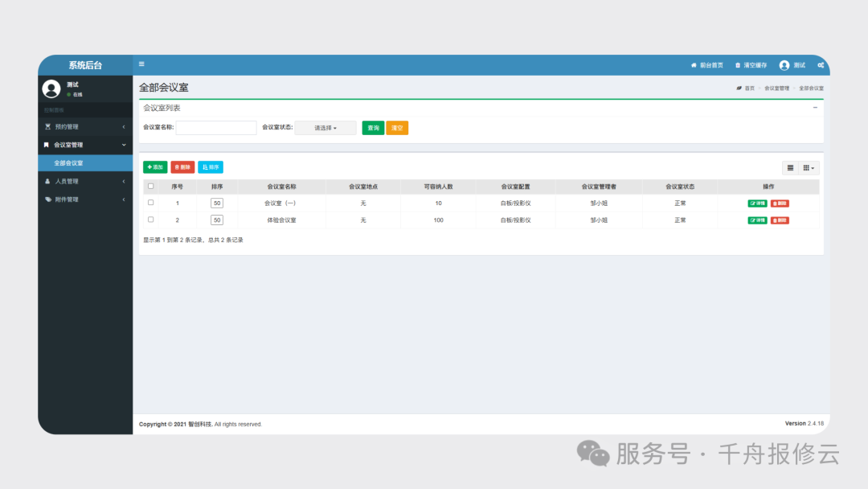
Task: Open the user avatar icon for 测试
Action: pyautogui.click(x=784, y=65)
